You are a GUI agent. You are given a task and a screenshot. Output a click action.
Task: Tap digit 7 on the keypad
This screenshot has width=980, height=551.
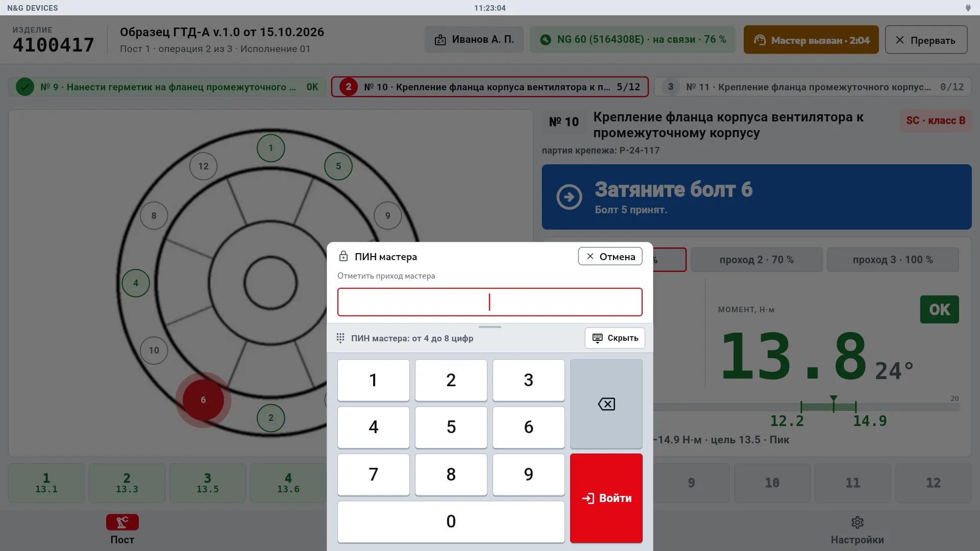pyautogui.click(x=373, y=474)
